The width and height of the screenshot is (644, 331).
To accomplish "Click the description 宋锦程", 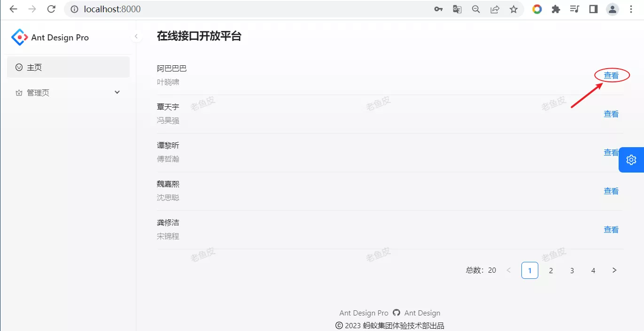I will pyautogui.click(x=168, y=236).
